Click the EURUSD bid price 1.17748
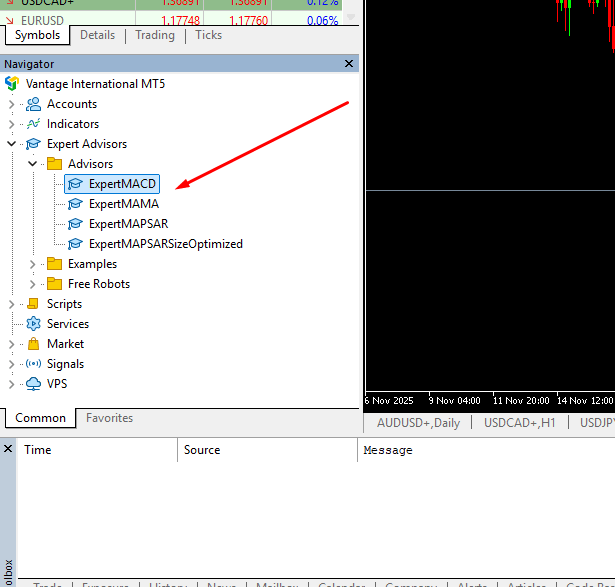615x587 pixels. (x=180, y=20)
